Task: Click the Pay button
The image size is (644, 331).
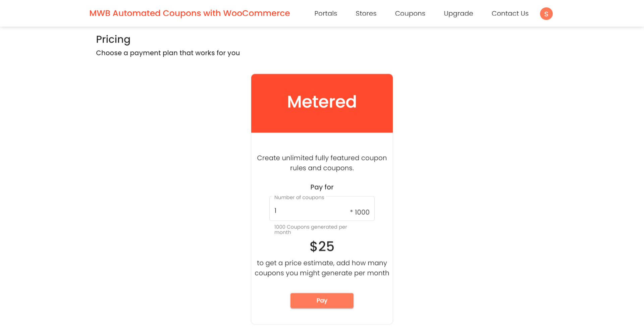Action: pyautogui.click(x=322, y=300)
